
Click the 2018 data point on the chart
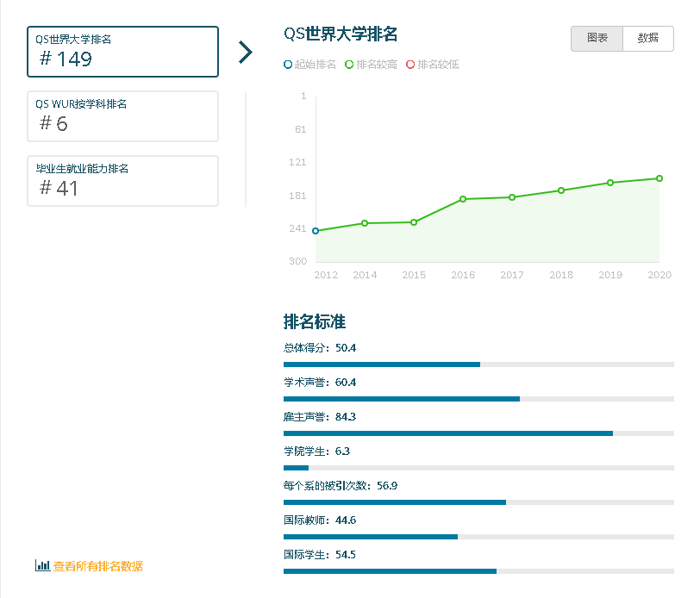point(560,190)
